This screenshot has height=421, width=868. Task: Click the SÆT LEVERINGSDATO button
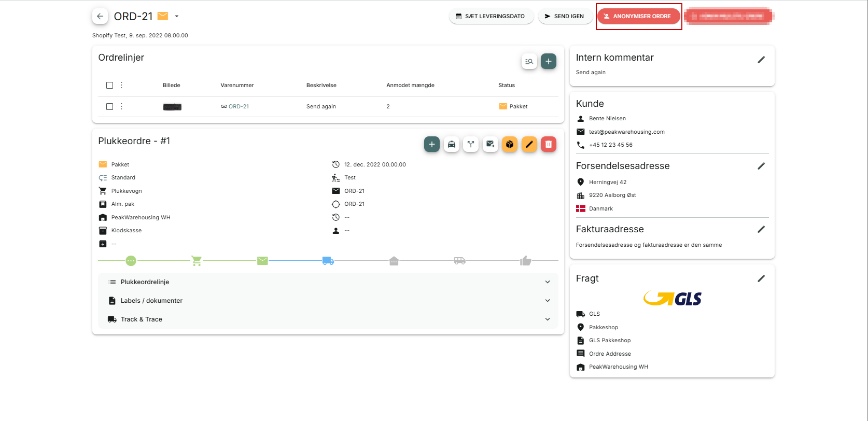[x=491, y=16]
